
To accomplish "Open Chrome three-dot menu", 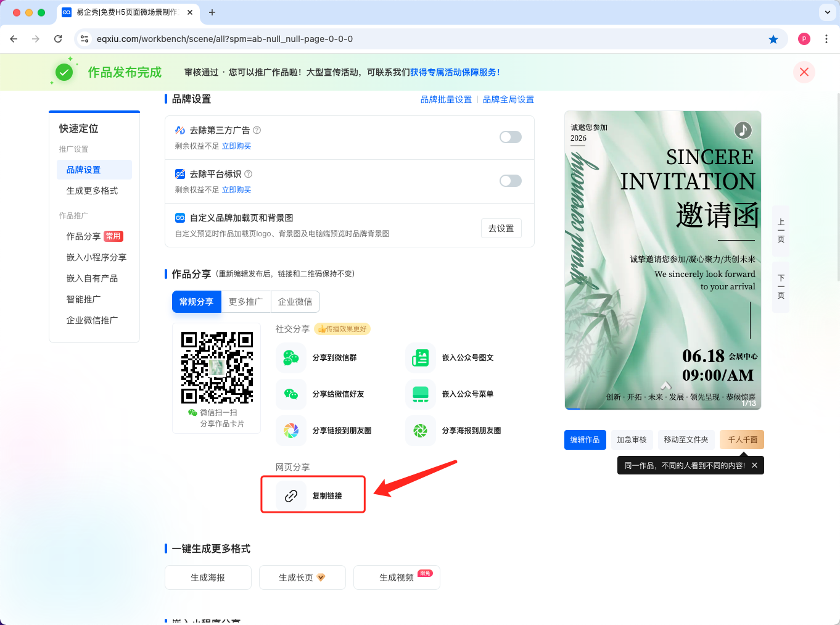I will (x=826, y=39).
